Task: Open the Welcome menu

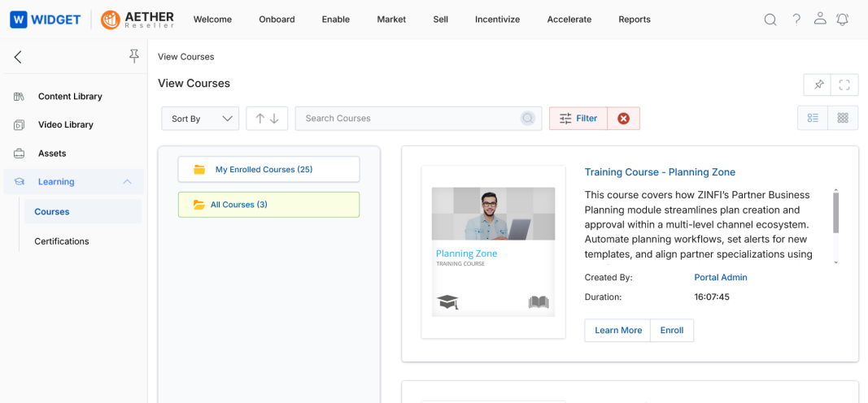Action: tap(212, 19)
